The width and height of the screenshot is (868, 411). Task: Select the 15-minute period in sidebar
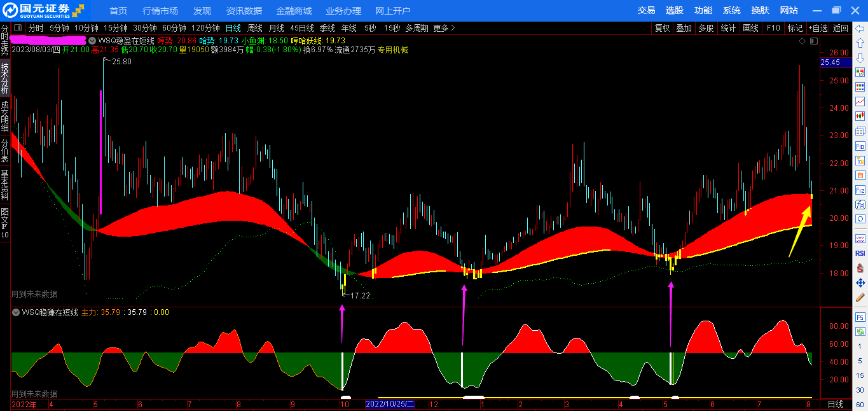[x=860, y=375]
